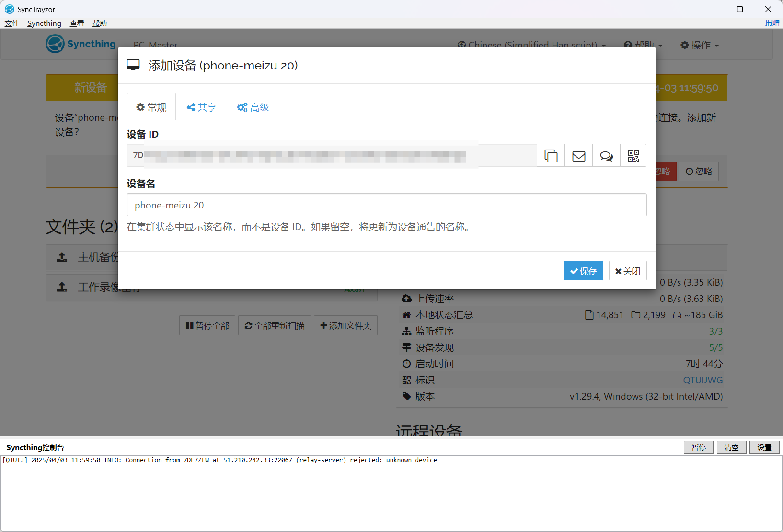Open the 文件 menu
783x532 pixels.
tap(12, 23)
